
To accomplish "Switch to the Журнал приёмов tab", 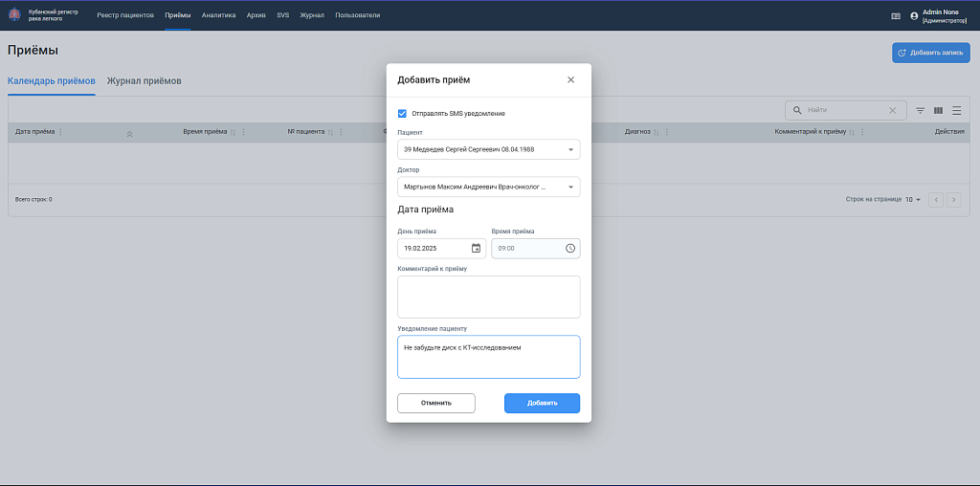I will (144, 80).
